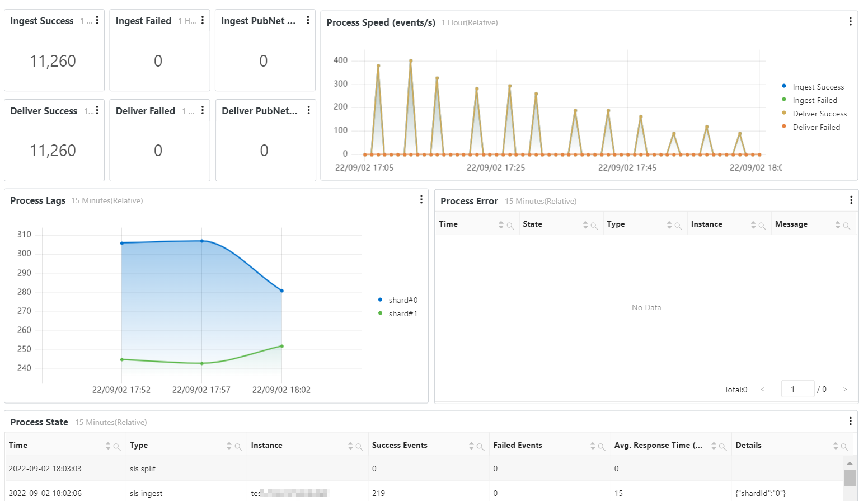Click the timestamp 2022-09-02 18:03:03
The width and height of the screenshot is (868, 501).
click(45, 469)
